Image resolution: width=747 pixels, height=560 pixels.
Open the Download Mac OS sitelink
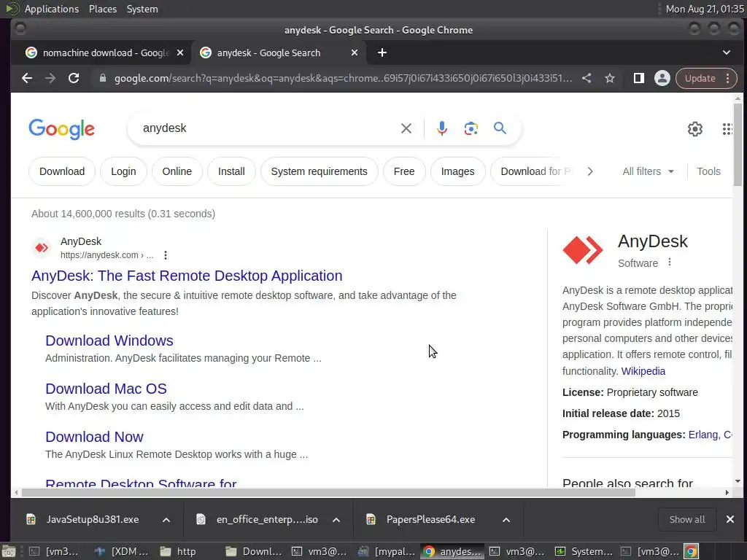tap(106, 389)
